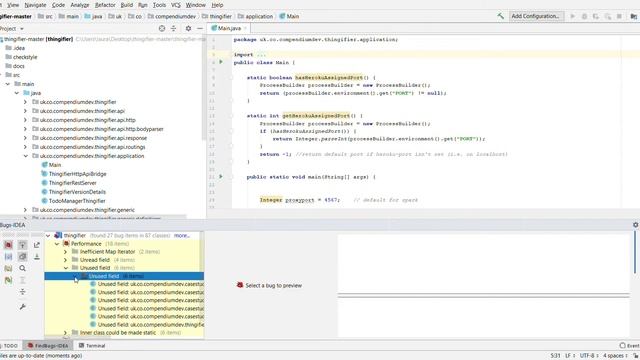Click the run gutter arrow beside class Main

point(221,62)
